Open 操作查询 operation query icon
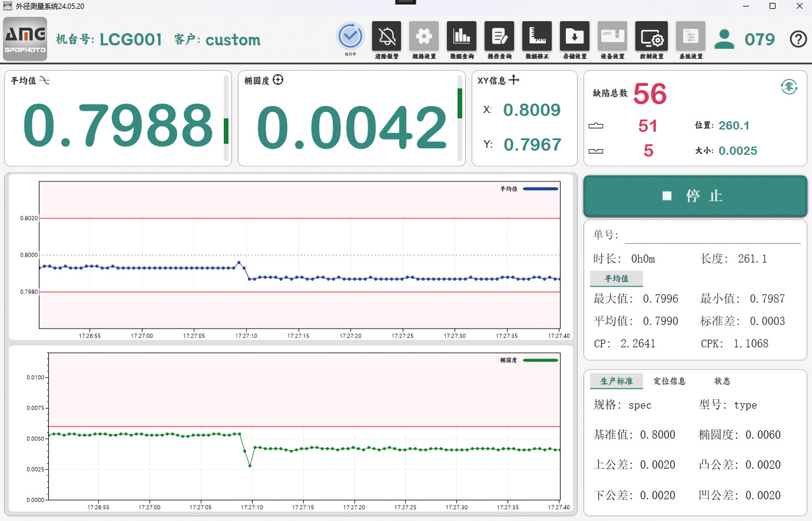Image resolution: width=812 pixels, height=521 pixels. point(499,36)
